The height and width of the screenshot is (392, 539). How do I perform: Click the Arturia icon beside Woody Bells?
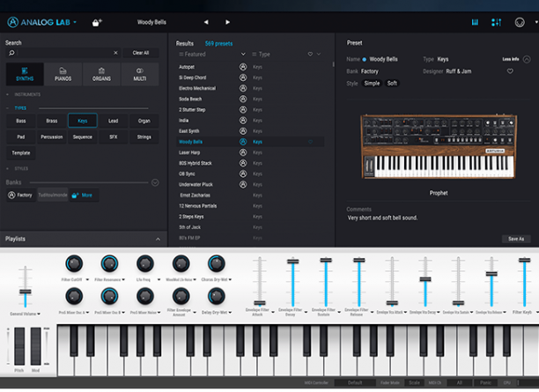click(x=243, y=141)
